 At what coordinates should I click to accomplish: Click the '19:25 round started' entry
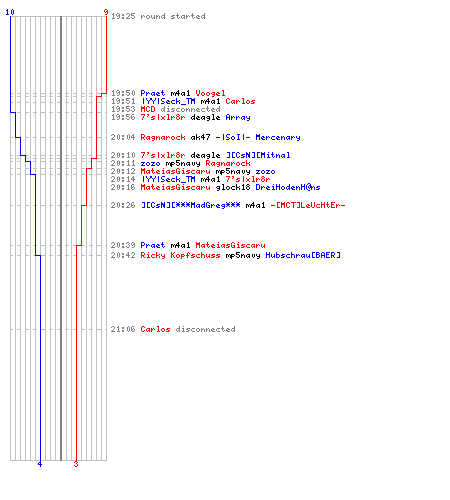pyautogui.click(x=158, y=16)
